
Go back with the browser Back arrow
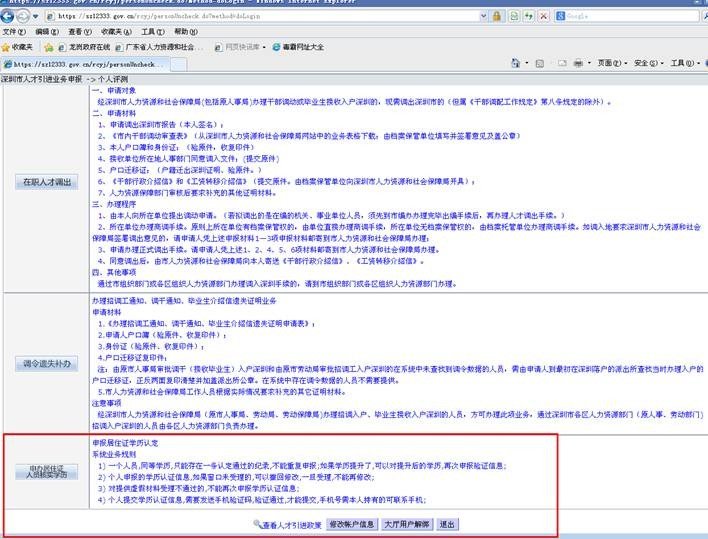click(7, 16)
